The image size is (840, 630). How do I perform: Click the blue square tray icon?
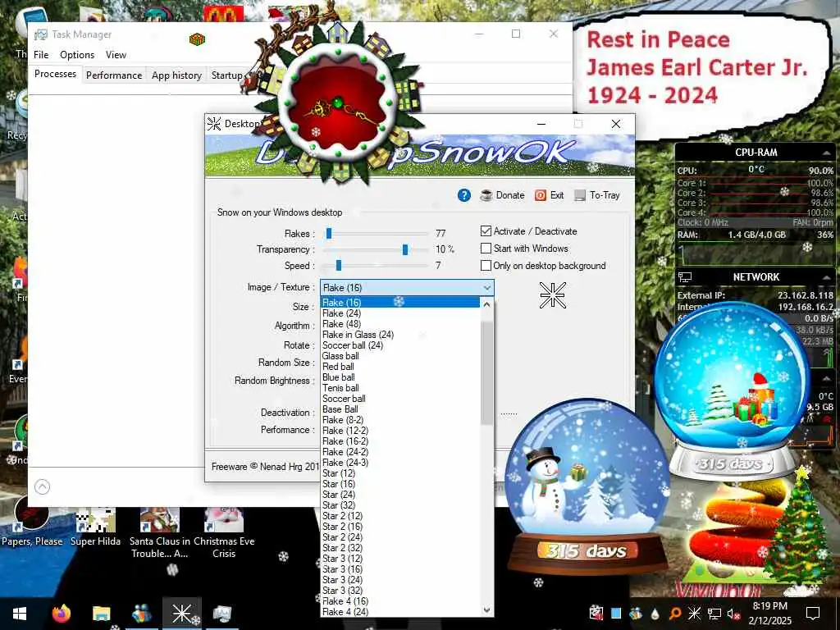616,613
